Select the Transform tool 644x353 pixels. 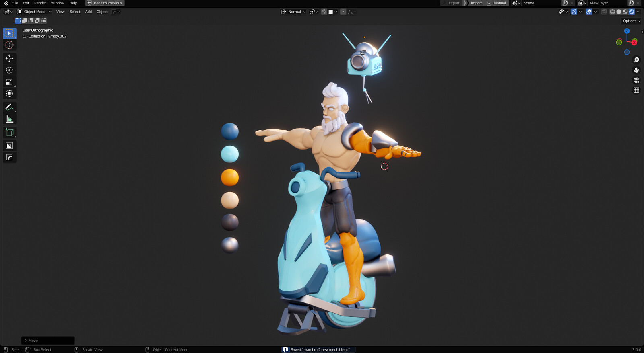click(9, 94)
